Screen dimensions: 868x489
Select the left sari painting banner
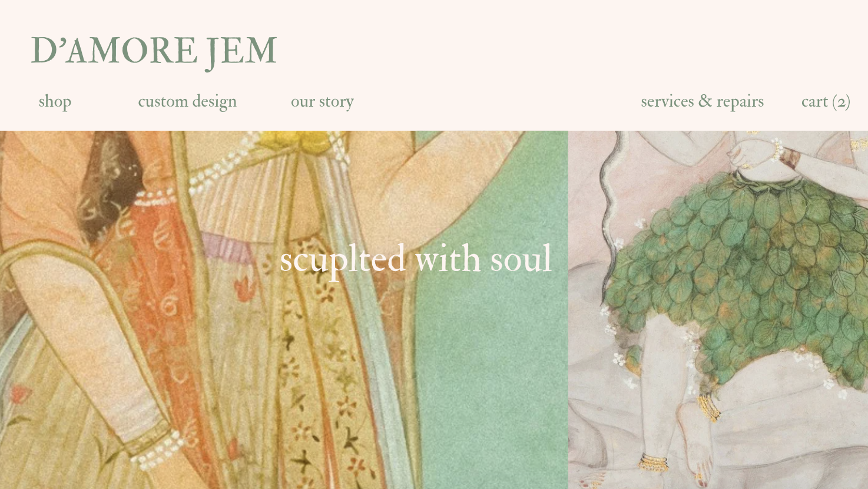284,310
